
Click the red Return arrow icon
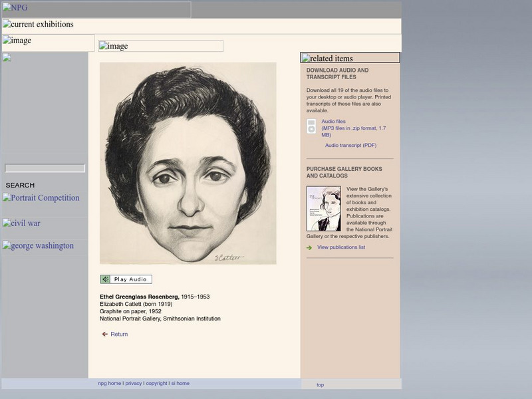[104, 334]
